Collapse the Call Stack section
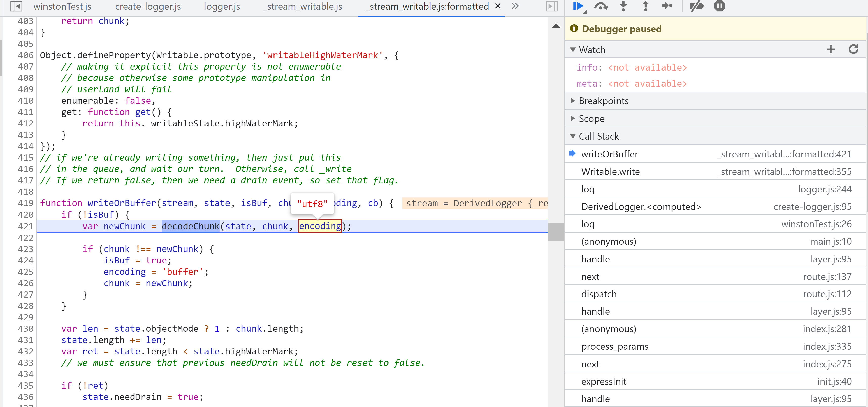868x407 pixels. tap(599, 136)
